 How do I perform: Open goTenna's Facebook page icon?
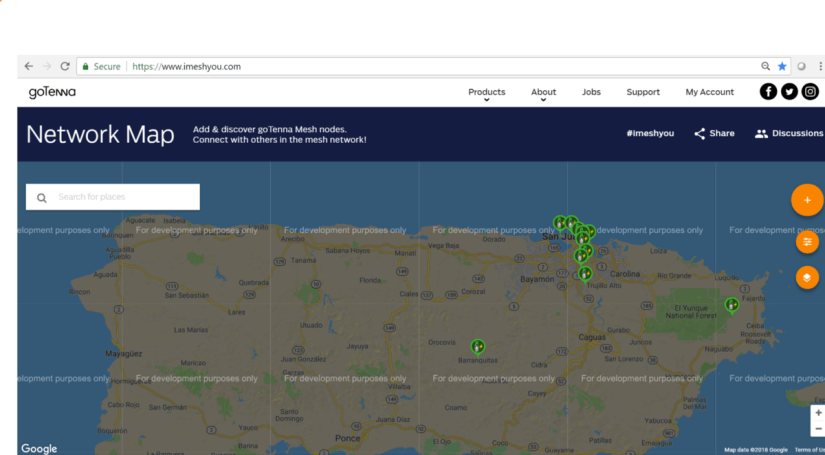(768, 92)
